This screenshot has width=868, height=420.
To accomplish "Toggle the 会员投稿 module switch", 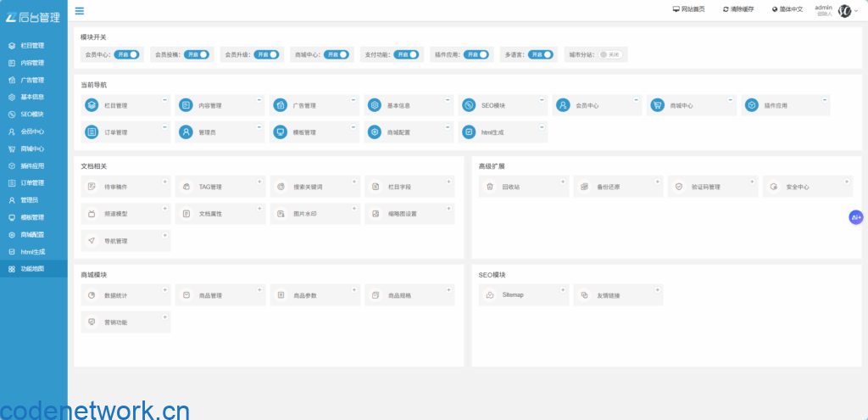I will [x=197, y=54].
